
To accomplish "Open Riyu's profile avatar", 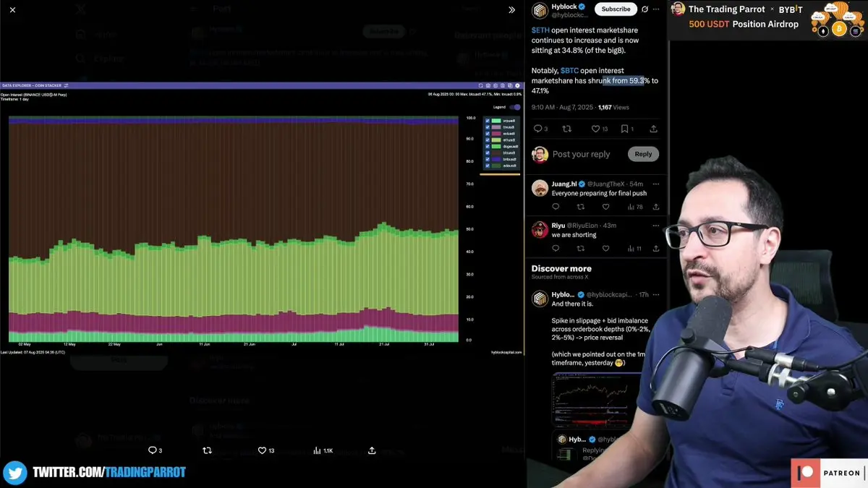I will tap(540, 229).
